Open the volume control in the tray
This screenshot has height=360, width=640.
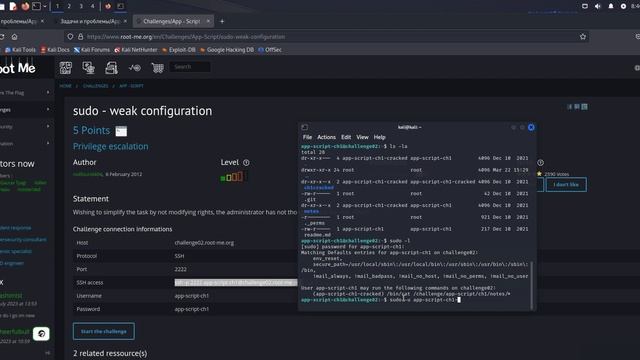pyautogui.click(x=598, y=6)
